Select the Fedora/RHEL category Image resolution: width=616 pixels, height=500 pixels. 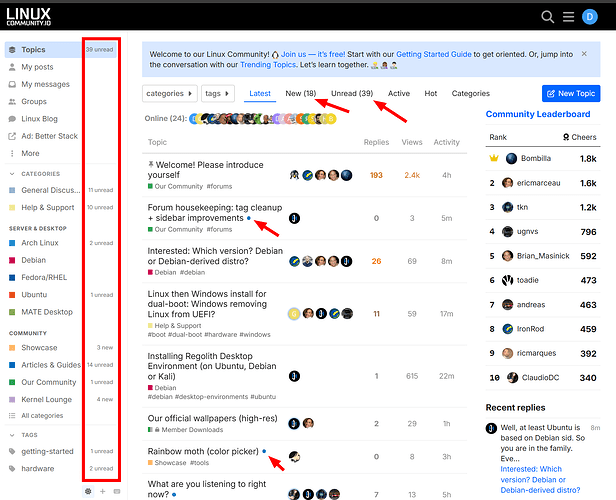point(44,278)
